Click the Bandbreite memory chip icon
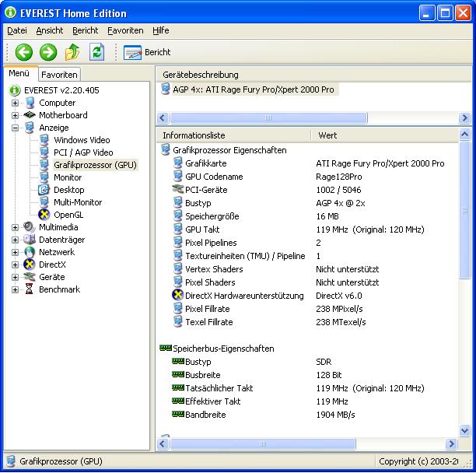This screenshot has width=476, height=473. pos(178,414)
